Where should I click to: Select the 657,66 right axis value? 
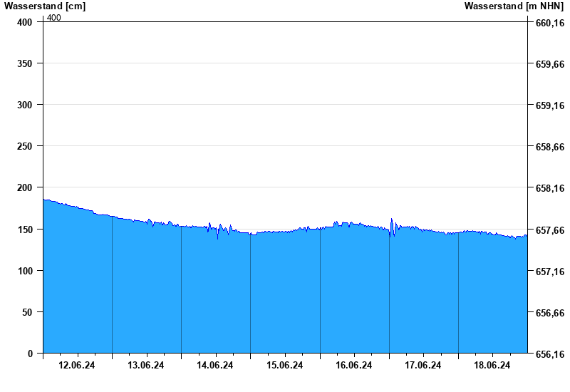coord(549,230)
